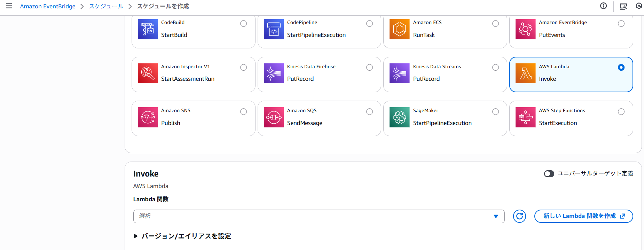
Task: Click the AWS Step Functions icon
Action: click(x=525, y=117)
